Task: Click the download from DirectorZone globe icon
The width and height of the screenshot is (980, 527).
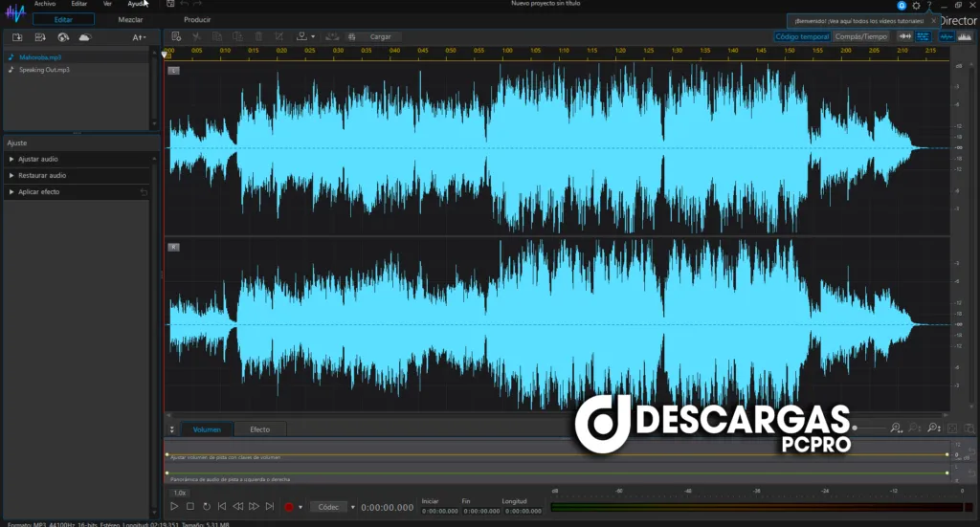Action: tap(62, 37)
